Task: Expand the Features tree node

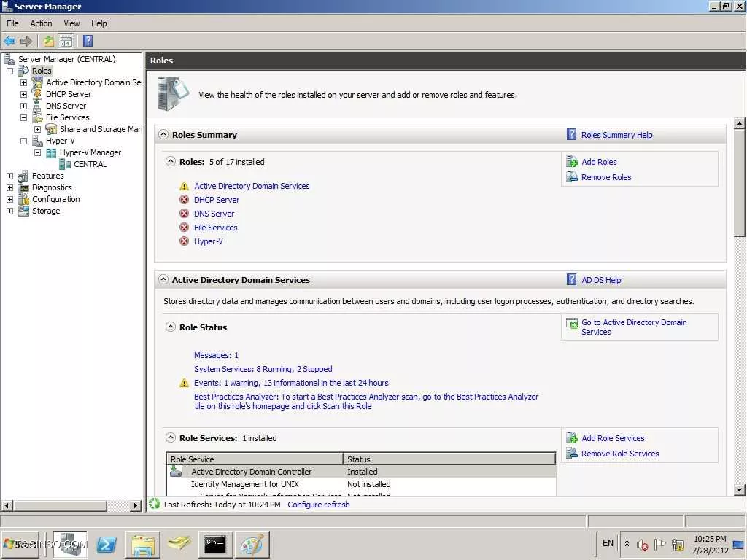Action: 9,176
